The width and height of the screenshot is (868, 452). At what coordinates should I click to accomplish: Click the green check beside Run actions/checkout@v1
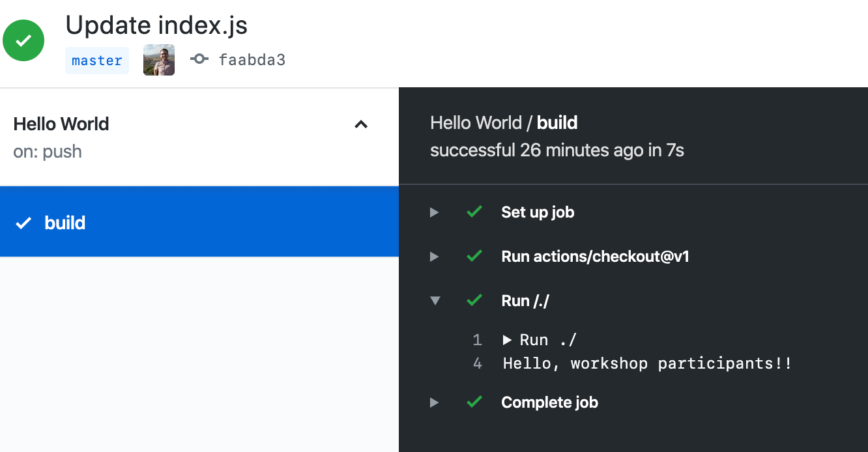pos(474,257)
